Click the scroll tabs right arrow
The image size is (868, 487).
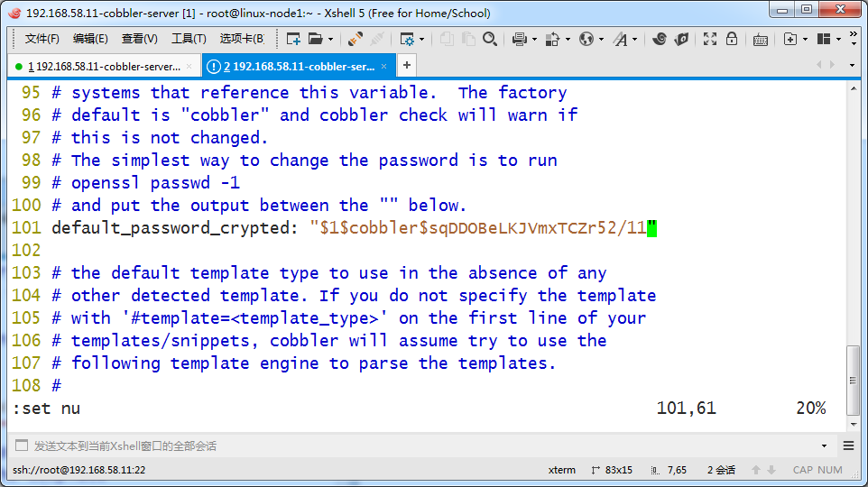(x=832, y=65)
